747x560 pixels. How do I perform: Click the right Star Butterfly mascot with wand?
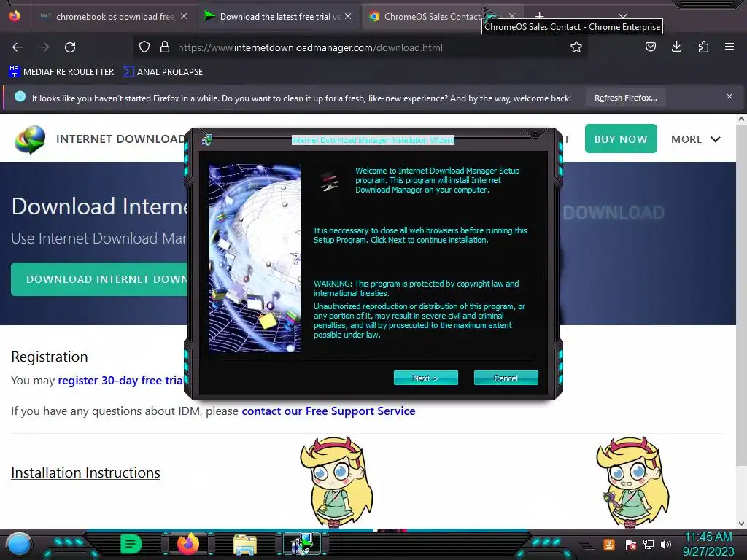click(x=632, y=482)
